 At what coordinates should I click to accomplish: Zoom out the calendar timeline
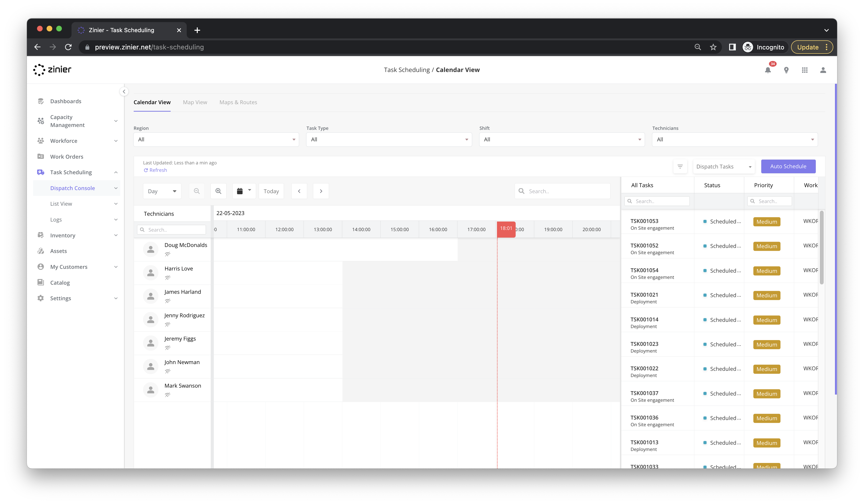(x=197, y=191)
